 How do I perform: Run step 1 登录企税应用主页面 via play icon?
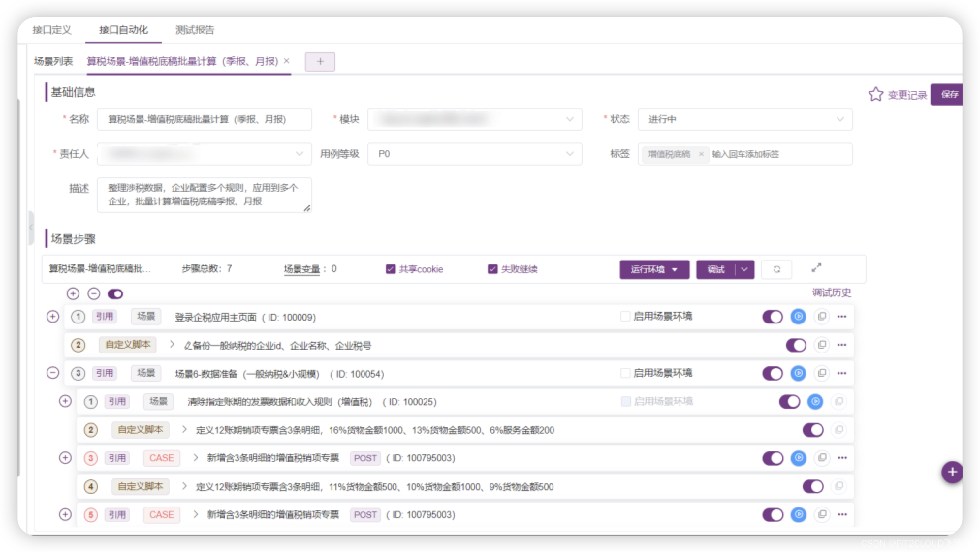pos(798,316)
